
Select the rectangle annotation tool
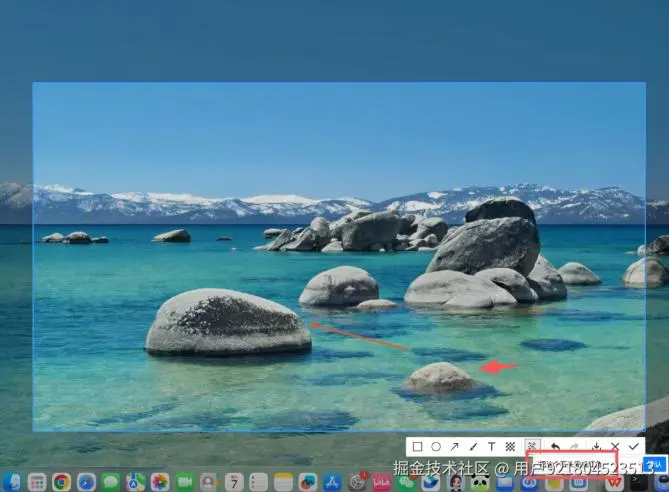417,447
